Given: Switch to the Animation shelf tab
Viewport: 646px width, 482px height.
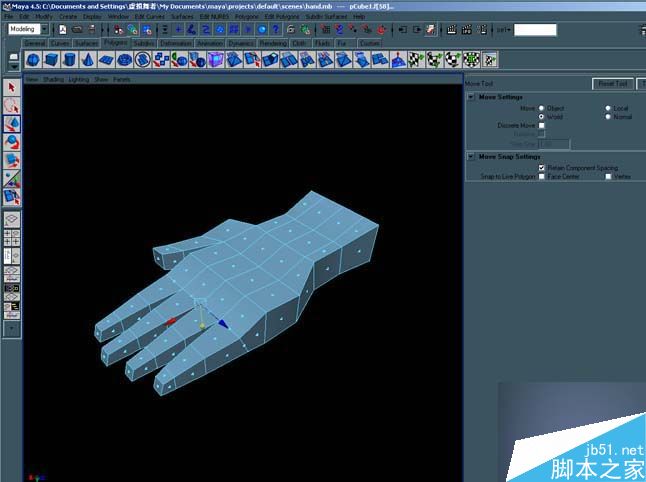Looking at the screenshot, I should point(210,43).
